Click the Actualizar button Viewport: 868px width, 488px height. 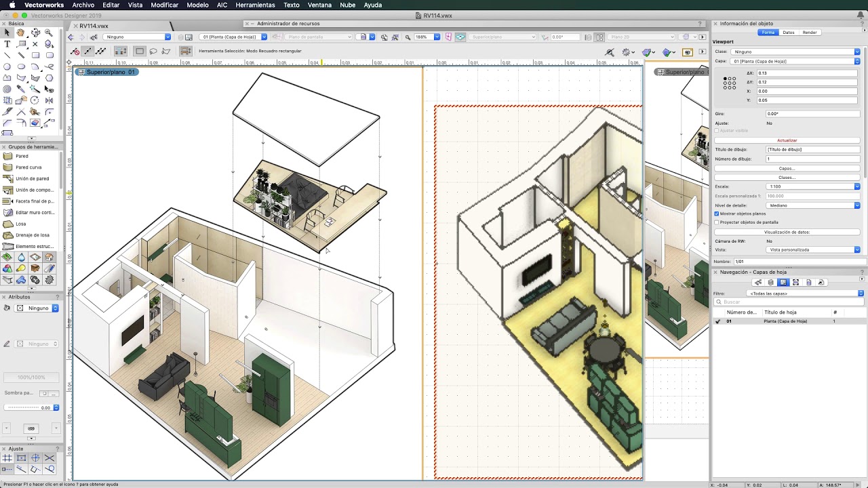click(x=787, y=140)
